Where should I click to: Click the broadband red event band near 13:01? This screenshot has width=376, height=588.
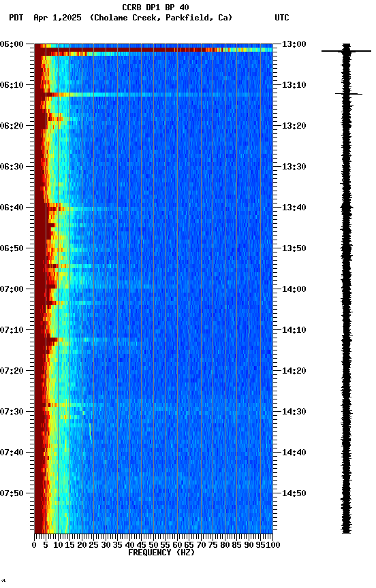tap(153, 50)
